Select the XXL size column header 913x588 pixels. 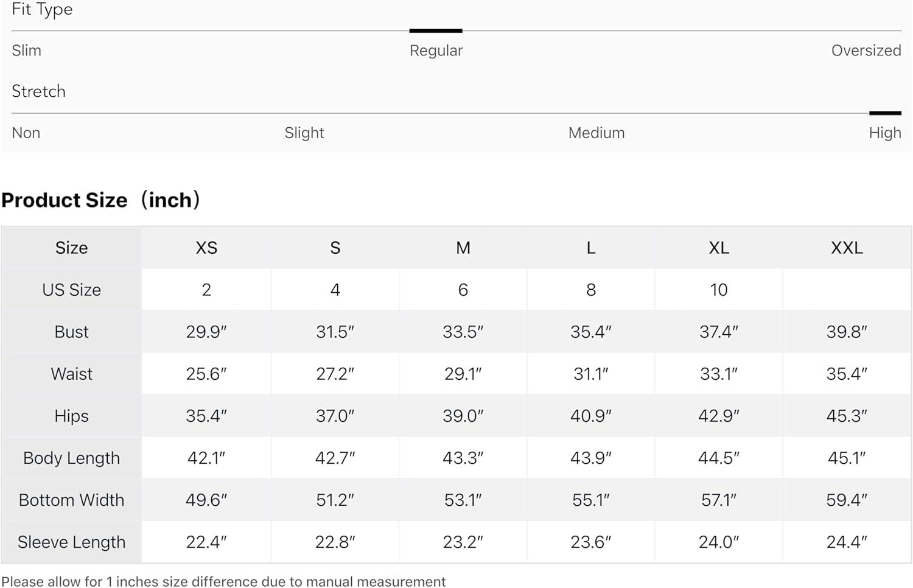click(847, 248)
